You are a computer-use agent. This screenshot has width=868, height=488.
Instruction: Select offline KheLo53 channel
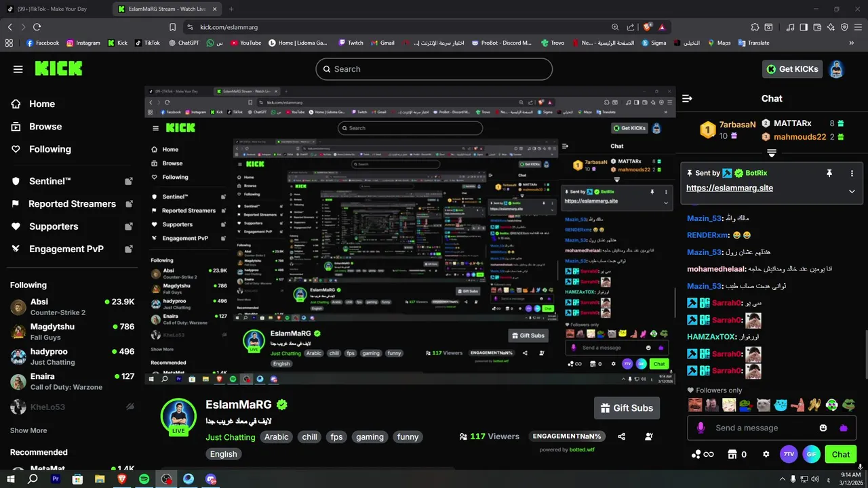(72, 407)
